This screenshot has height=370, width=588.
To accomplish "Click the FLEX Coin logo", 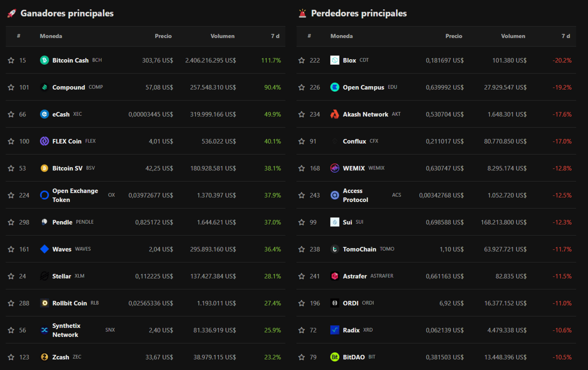I will pos(44,141).
